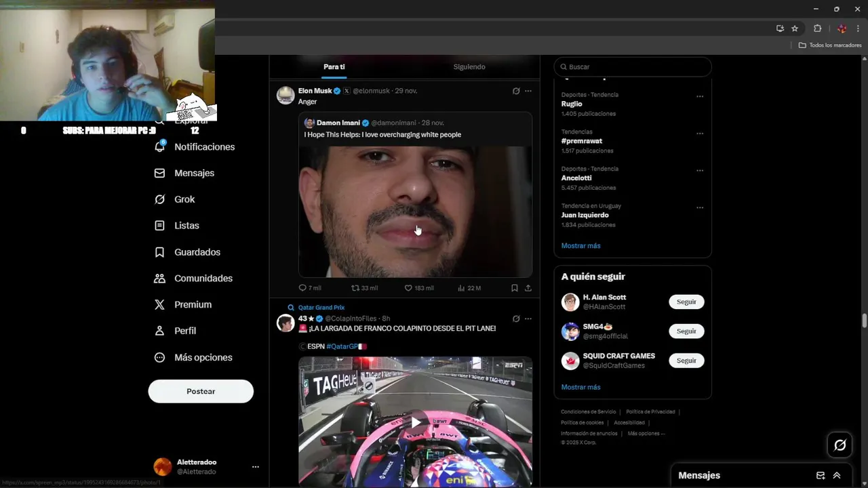Switch to Siguiendo tab

pos(469,67)
